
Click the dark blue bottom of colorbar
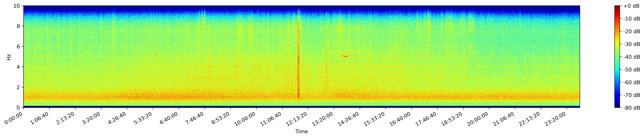617,106
